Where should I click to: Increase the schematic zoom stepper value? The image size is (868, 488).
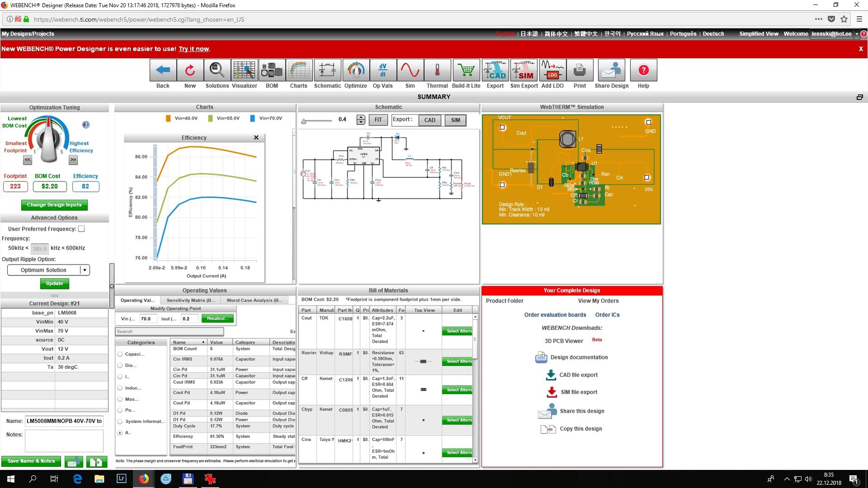360,117
